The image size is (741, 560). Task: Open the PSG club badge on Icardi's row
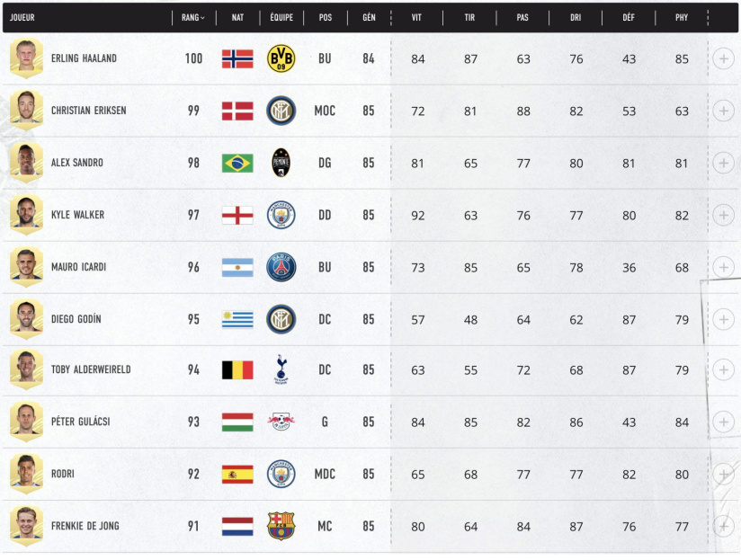point(281,266)
